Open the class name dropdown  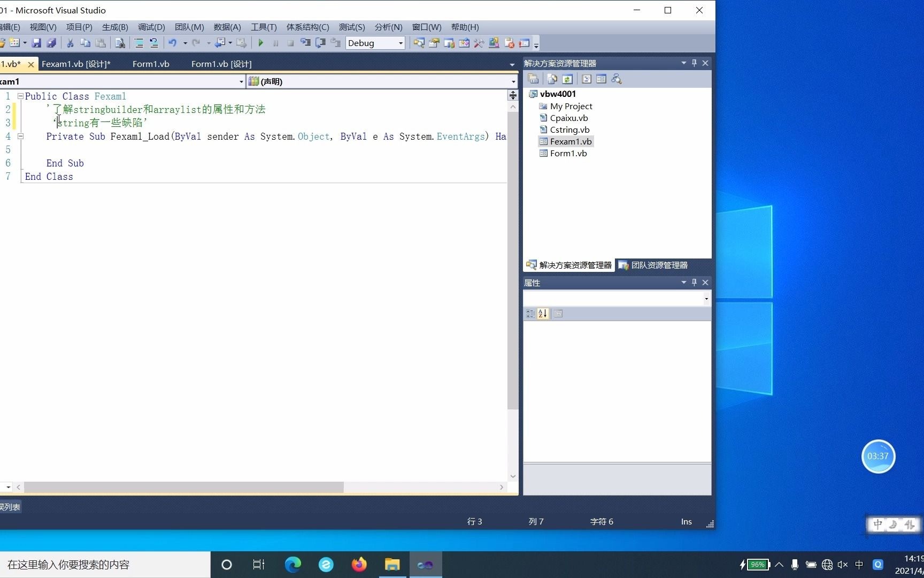[x=241, y=81]
